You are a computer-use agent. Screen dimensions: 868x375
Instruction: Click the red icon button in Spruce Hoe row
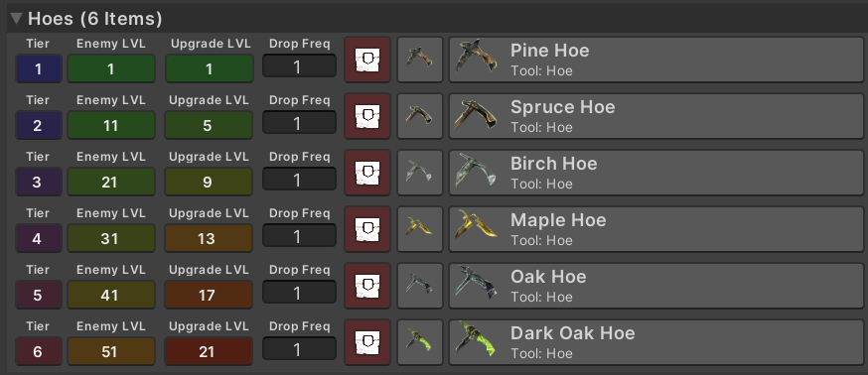point(367,116)
